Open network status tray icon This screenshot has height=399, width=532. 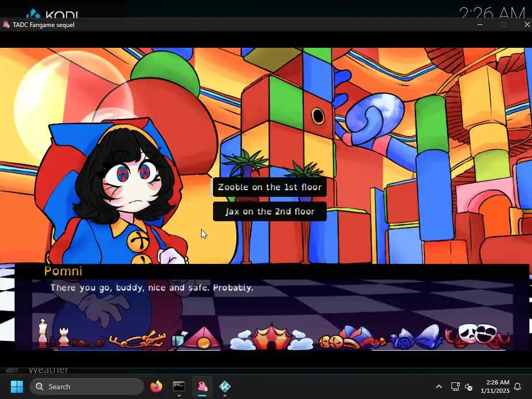coord(455,387)
